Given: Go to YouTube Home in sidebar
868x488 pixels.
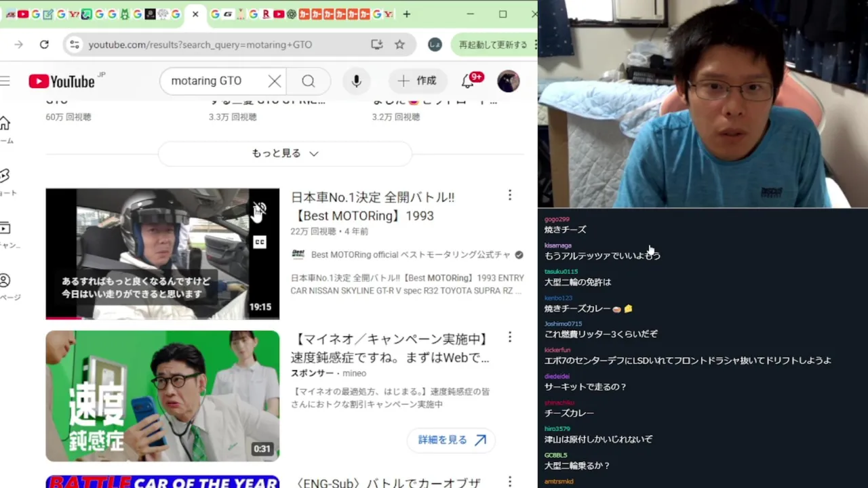Looking at the screenshot, I should (5, 123).
